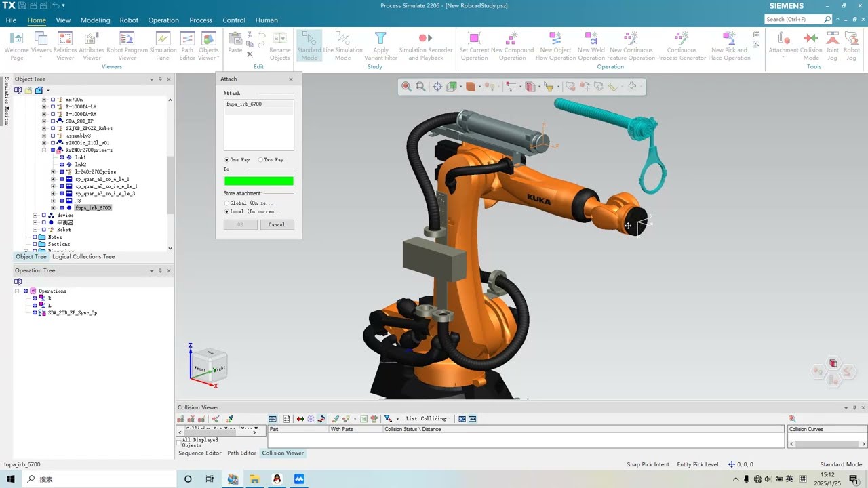Switch to Standard Mode
The height and width of the screenshot is (488, 868).
click(309, 45)
